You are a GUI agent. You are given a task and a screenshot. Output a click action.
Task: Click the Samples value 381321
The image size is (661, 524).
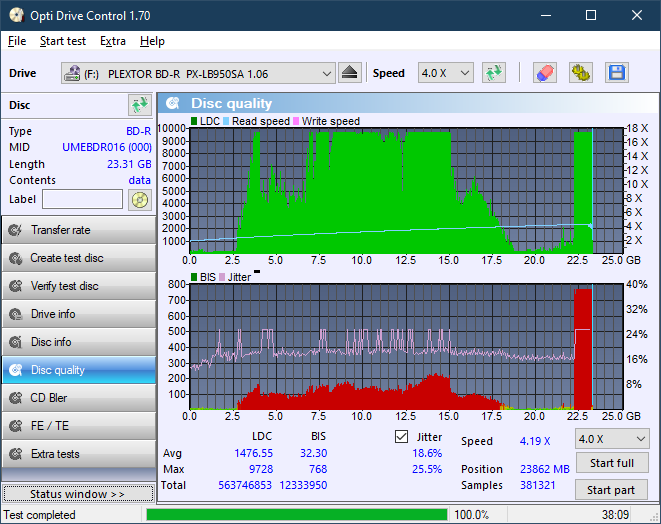tap(537, 485)
